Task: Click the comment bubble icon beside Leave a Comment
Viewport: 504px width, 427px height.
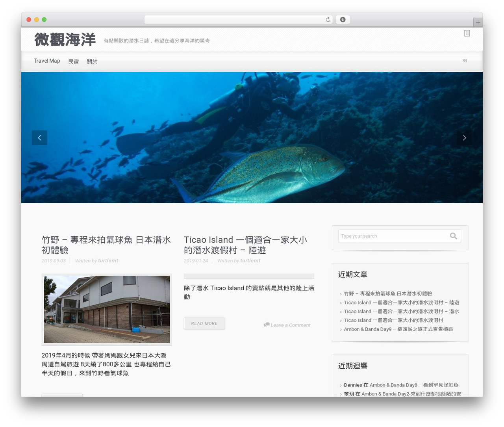Action: tap(267, 325)
